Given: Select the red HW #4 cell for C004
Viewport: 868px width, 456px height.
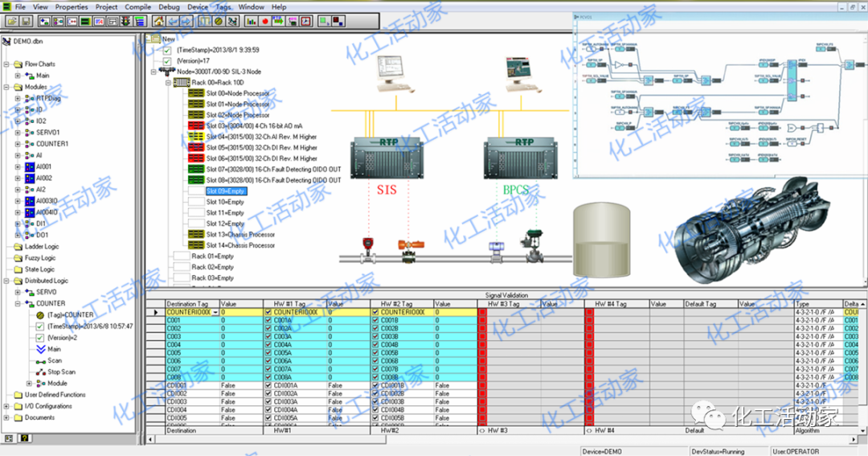Looking at the screenshot, I should pyautogui.click(x=588, y=345).
